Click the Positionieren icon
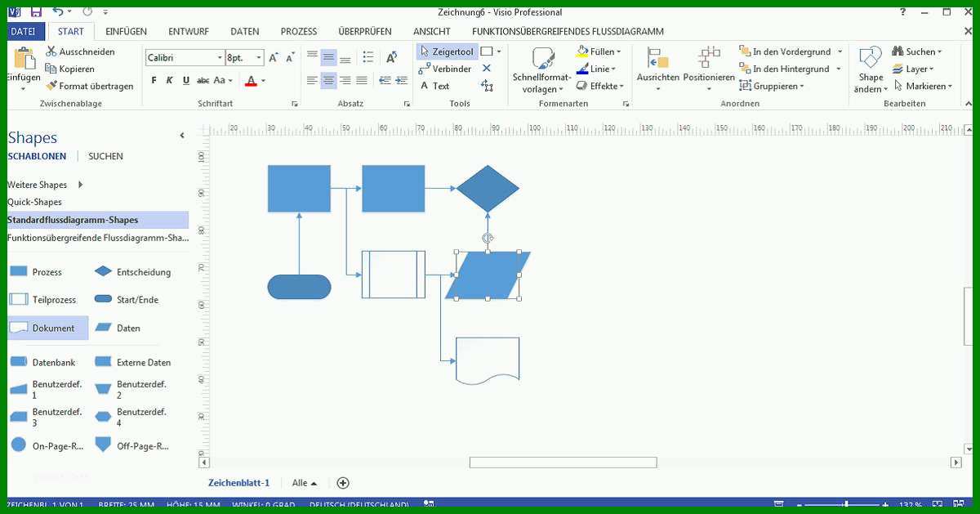Viewport: 980px width, 514px height. point(709,59)
